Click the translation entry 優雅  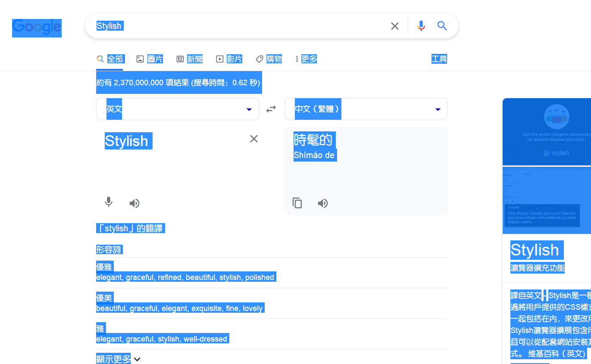click(104, 267)
